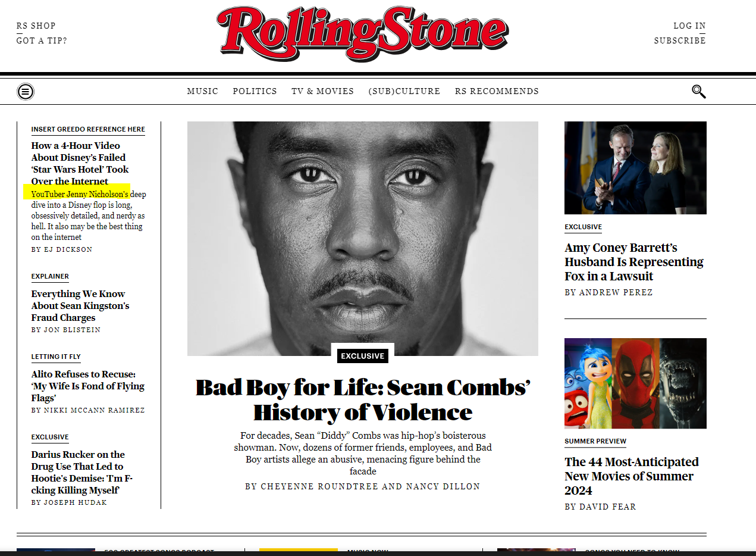Click author name Andrew Perez
Image resolution: width=756 pixels, height=556 pixels.
click(x=616, y=292)
